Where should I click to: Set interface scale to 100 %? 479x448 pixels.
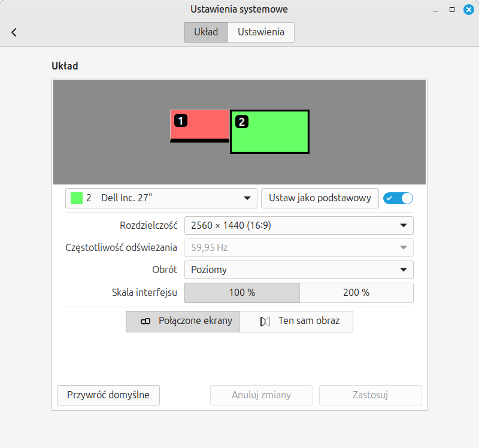(242, 293)
